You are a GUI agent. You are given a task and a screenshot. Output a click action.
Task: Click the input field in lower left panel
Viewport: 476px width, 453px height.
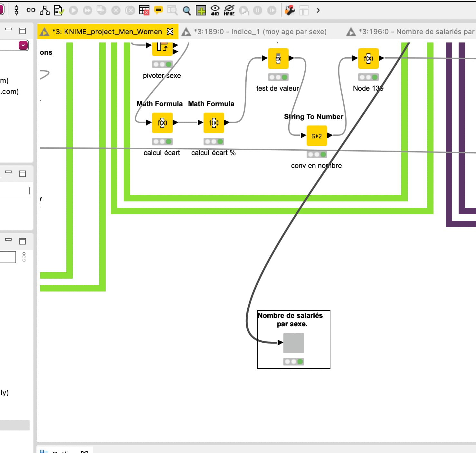pyautogui.click(x=8, y=257)
